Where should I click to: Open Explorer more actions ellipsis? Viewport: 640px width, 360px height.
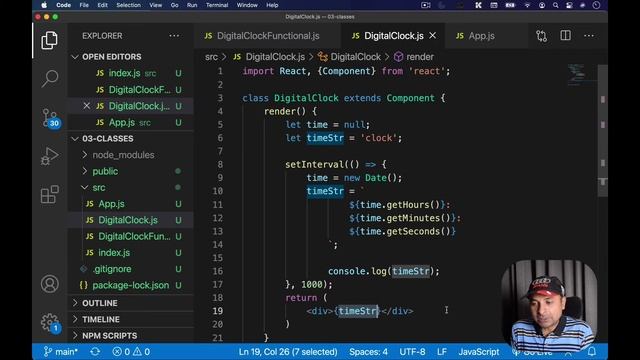tap(174, 36)
